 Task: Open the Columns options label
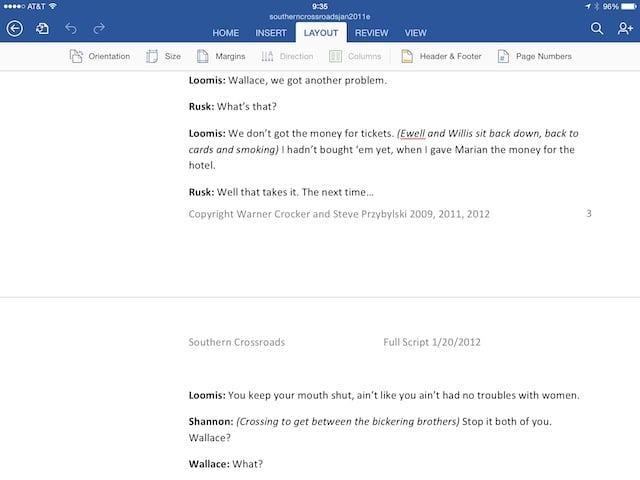point(364,56)
